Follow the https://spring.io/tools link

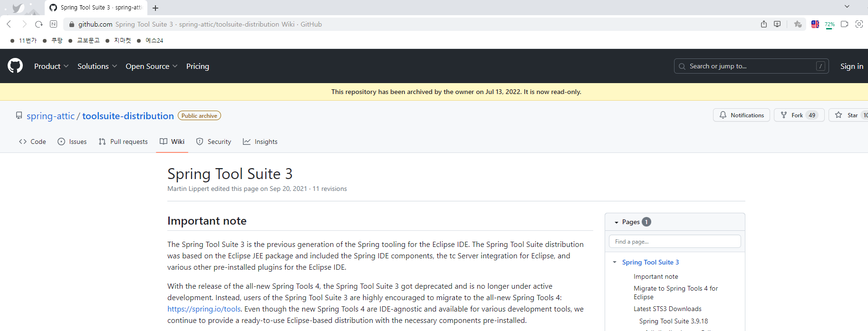tap(204, 309)
